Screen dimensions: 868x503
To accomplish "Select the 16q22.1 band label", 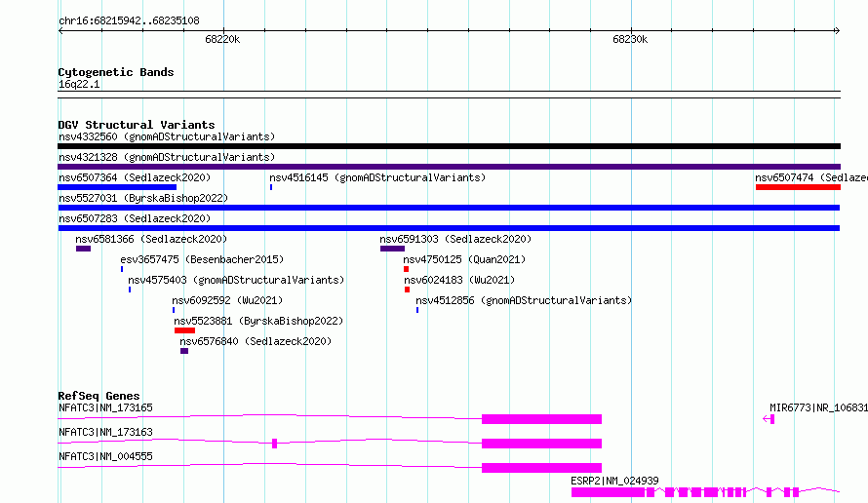I will (79, 84).
